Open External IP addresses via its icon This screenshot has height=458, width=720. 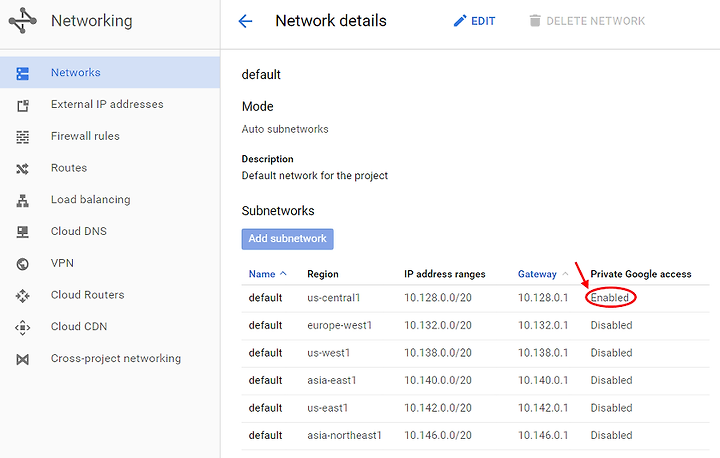(22, 105)
